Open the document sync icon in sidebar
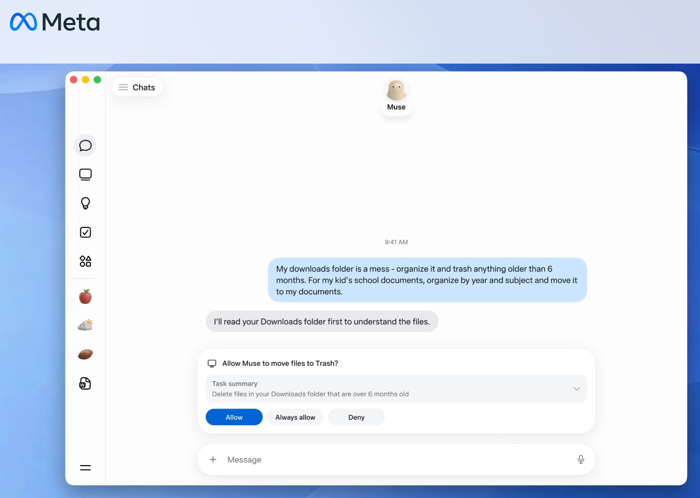This screenshot has height=498, width=700. (85, 383)
